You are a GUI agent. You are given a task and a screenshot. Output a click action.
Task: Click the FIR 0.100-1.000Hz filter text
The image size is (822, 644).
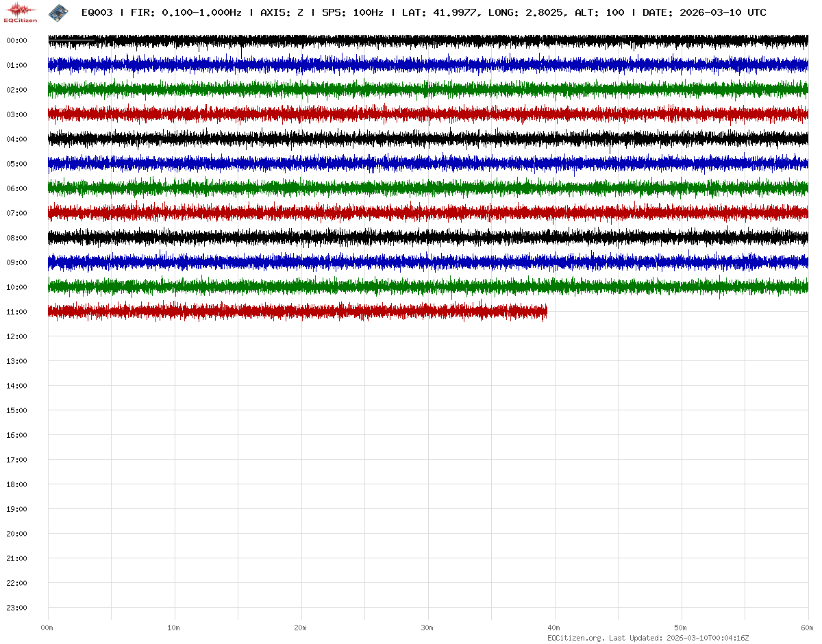[x=186, y=12]
